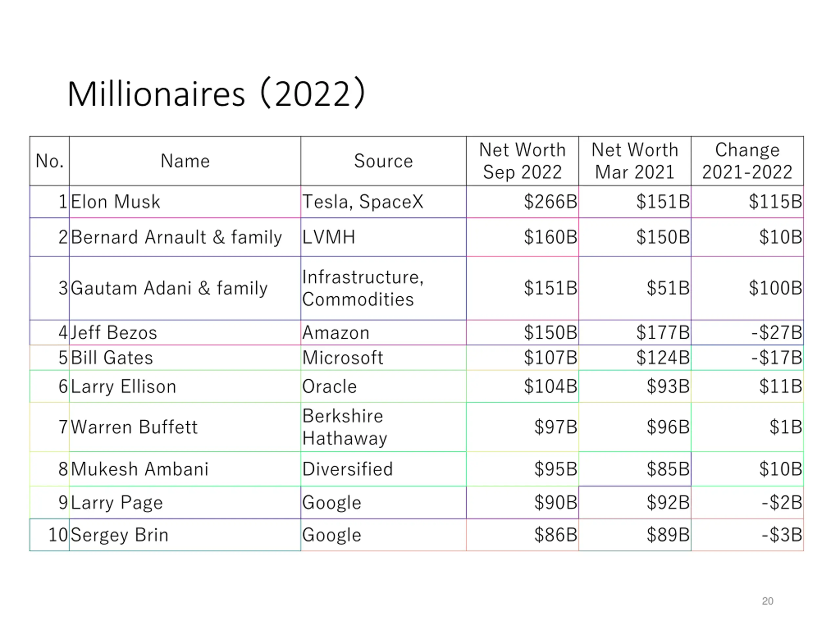This screenshot has width=840, height=630.
Task: Click Jeff Bezos's -$27B change cell
Action: coord(747,333)
